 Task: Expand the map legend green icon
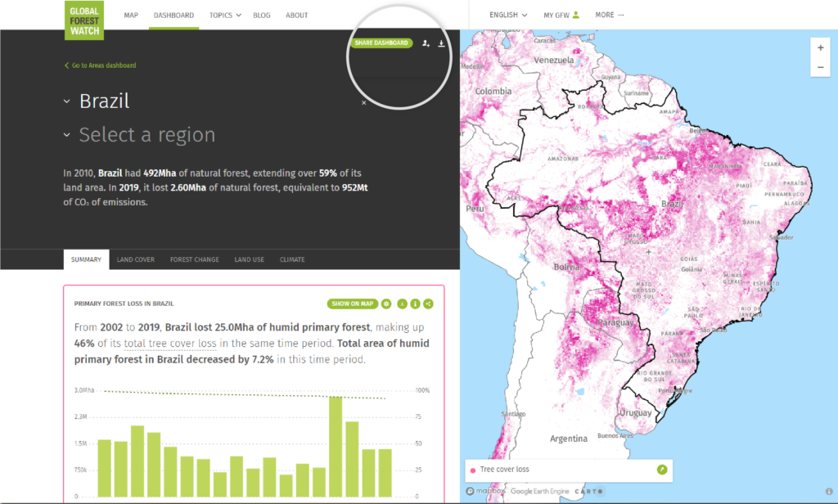coord(661,470)
